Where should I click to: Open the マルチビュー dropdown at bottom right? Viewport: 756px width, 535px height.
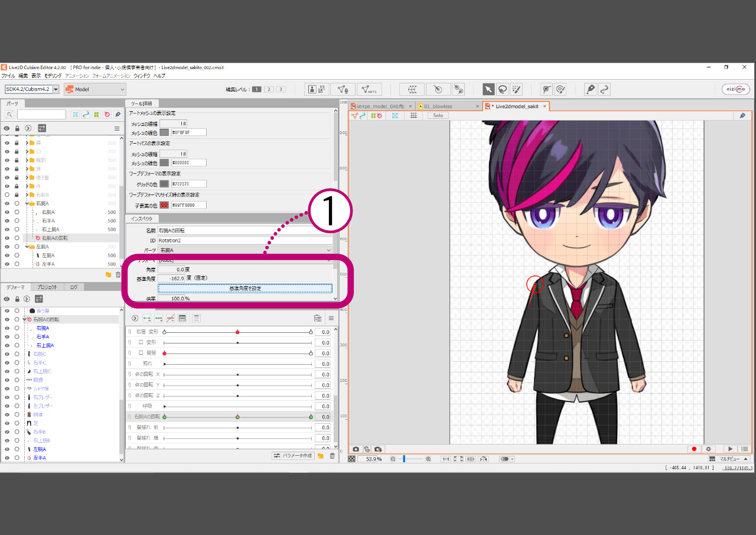tap(729, 459)
